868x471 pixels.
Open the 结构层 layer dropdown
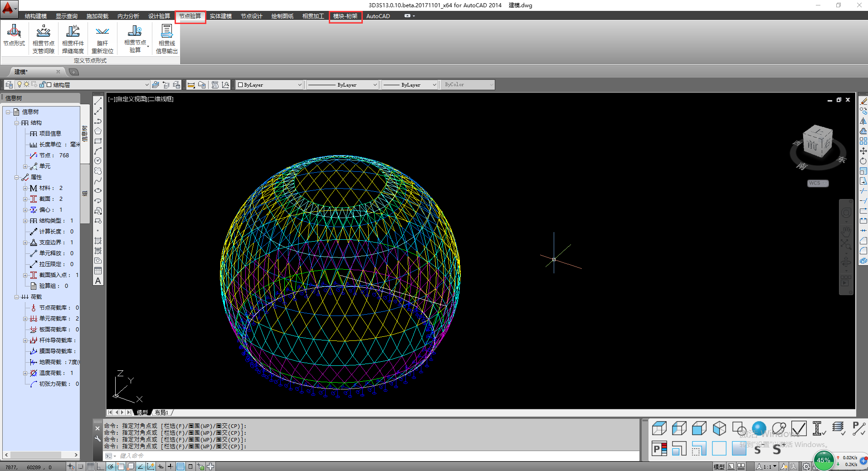[146, 85]
